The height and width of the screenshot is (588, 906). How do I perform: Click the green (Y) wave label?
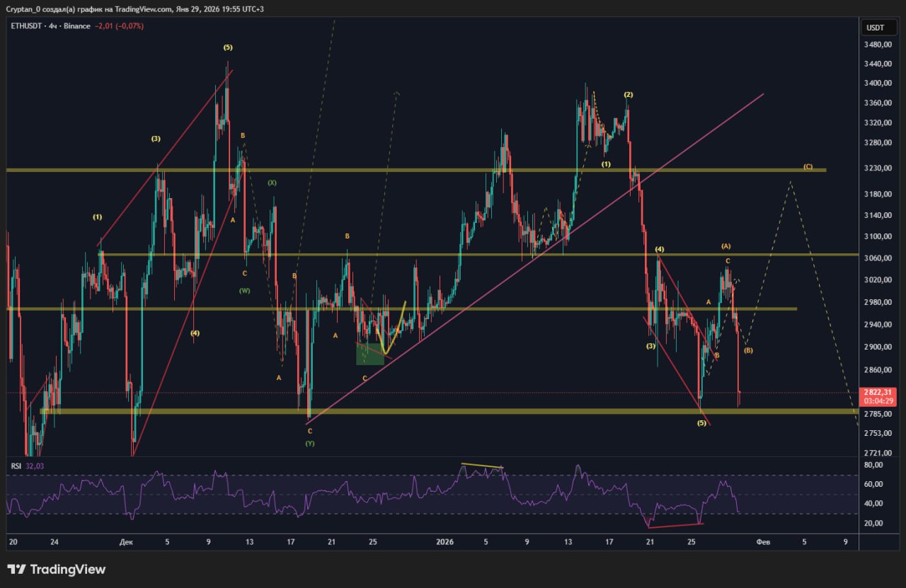[310, 444]
